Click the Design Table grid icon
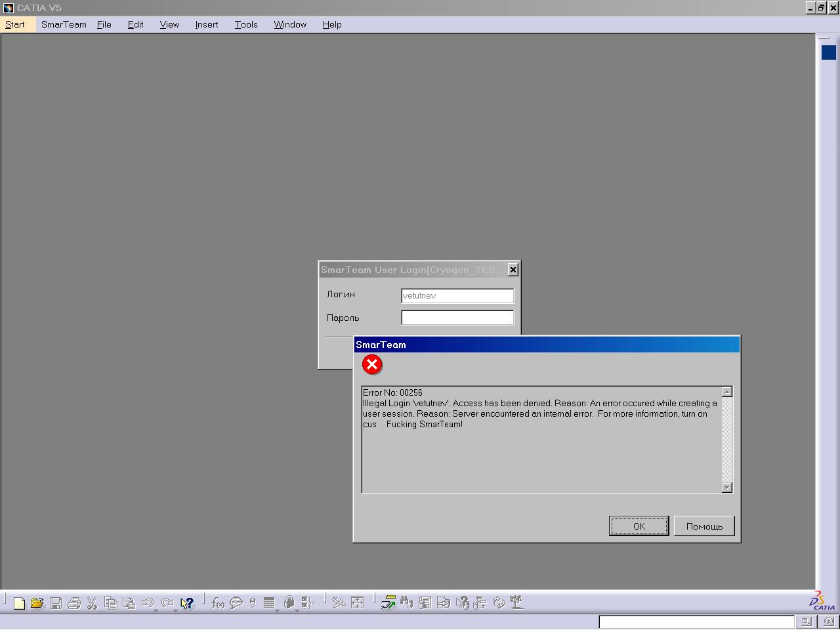The height and width of the screenshot is (630, 840). pos(269,602)
